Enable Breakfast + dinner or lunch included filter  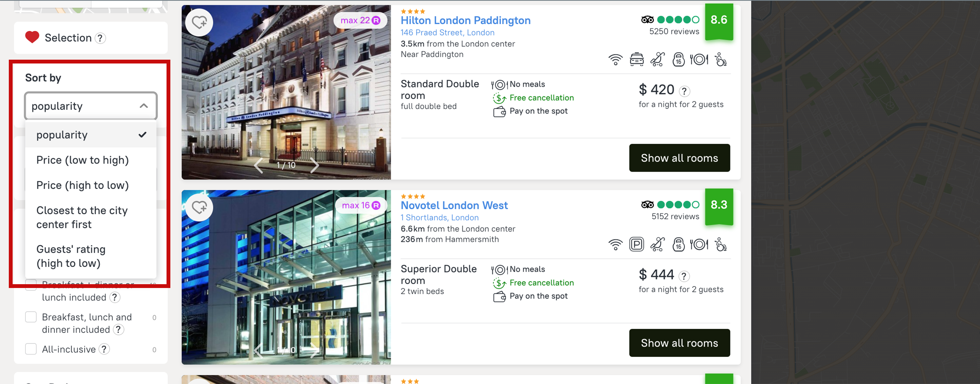pos(31,286)
